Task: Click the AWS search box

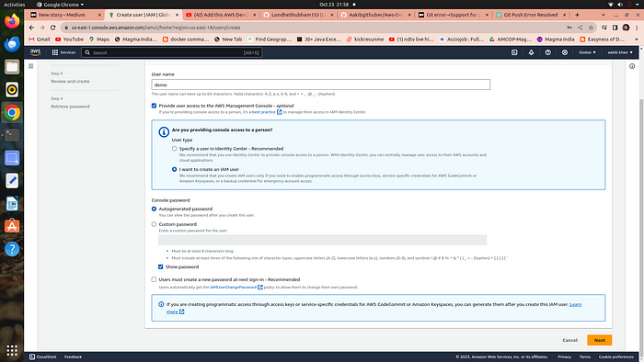Action: [172, 52]
